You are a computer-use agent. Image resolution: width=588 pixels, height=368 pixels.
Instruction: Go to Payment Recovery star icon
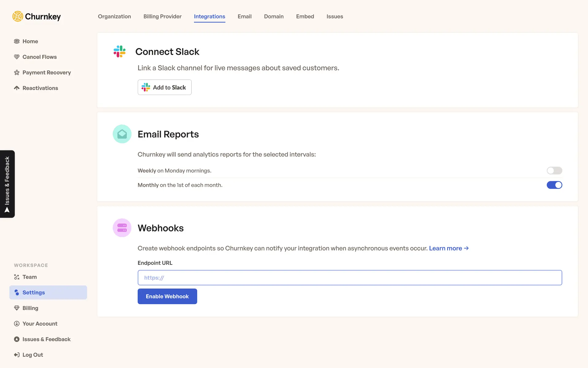click(17, 73)
